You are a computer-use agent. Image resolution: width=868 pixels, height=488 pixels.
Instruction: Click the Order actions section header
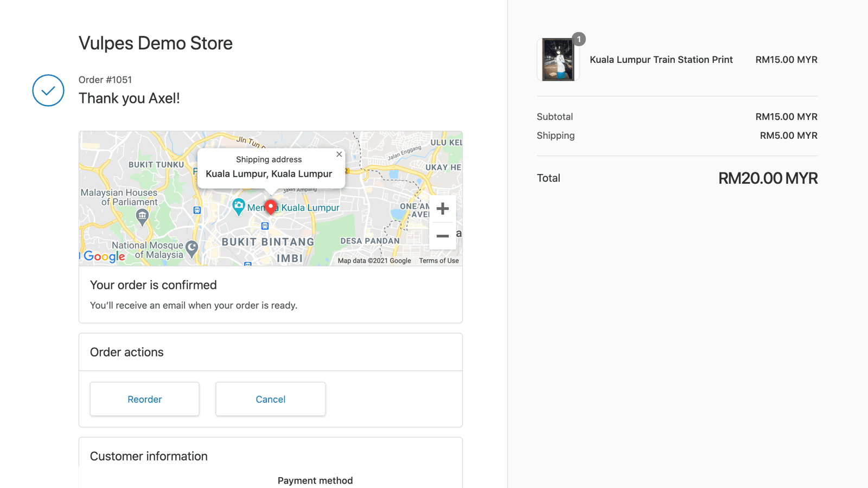(x=126, y=352)
